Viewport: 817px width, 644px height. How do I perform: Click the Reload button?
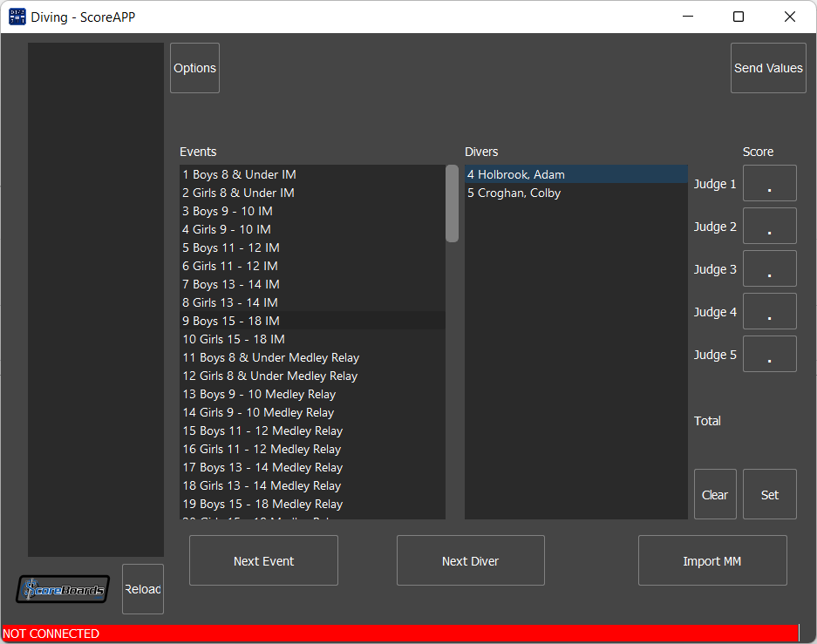click(x=142, y=588)
